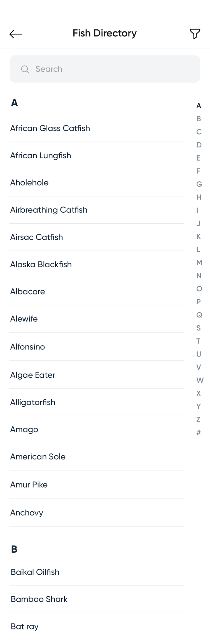This screenshot has height=644, width=210.
Task: Open the filter funnel icon
Action: coord(195,34)
